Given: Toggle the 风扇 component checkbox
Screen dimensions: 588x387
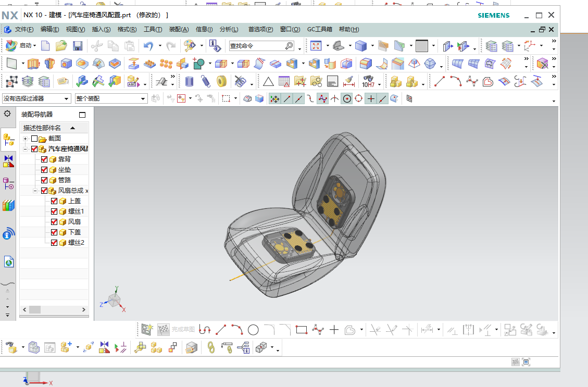Looking at the screenshot, I should (54, 222).
